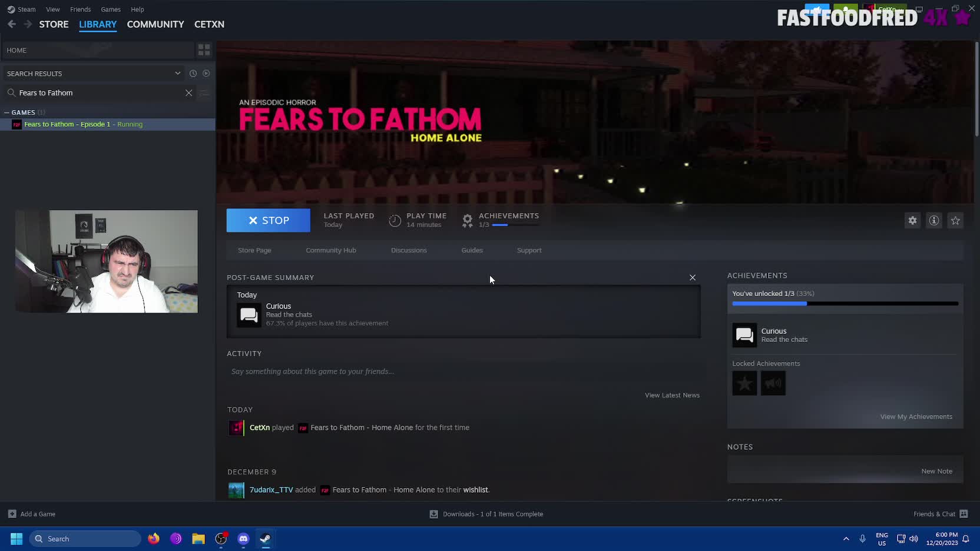Open Curious achievement icon in Achievements panel

point(744,335)
